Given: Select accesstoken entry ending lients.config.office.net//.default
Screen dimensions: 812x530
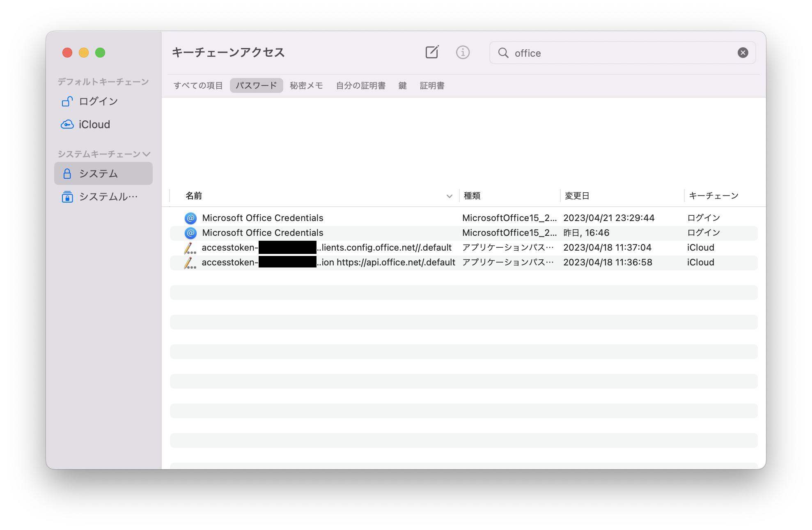Looking at the screenshot, I should click(x=464, y=248).
